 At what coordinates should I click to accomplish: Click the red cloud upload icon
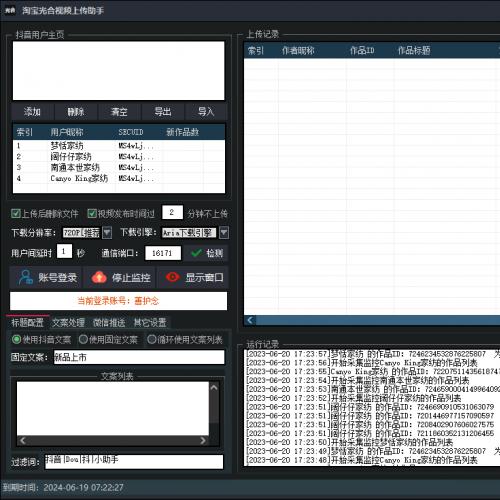tap(99, 277)
